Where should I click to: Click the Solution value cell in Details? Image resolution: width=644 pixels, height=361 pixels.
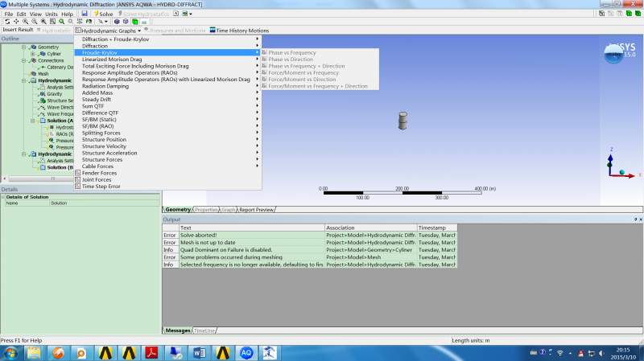105,203
